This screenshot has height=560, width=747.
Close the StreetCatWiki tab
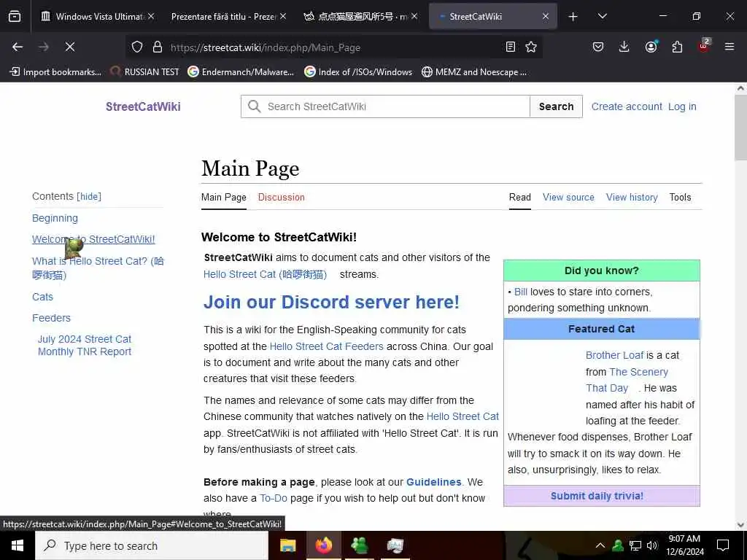546,16
